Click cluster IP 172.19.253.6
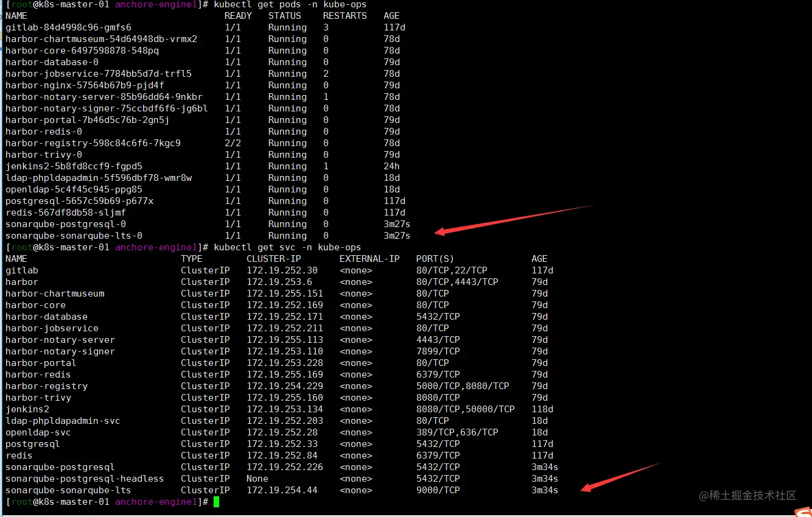This screenshot has height=517, width=812. pyautogui.click(x=279, y=282)
